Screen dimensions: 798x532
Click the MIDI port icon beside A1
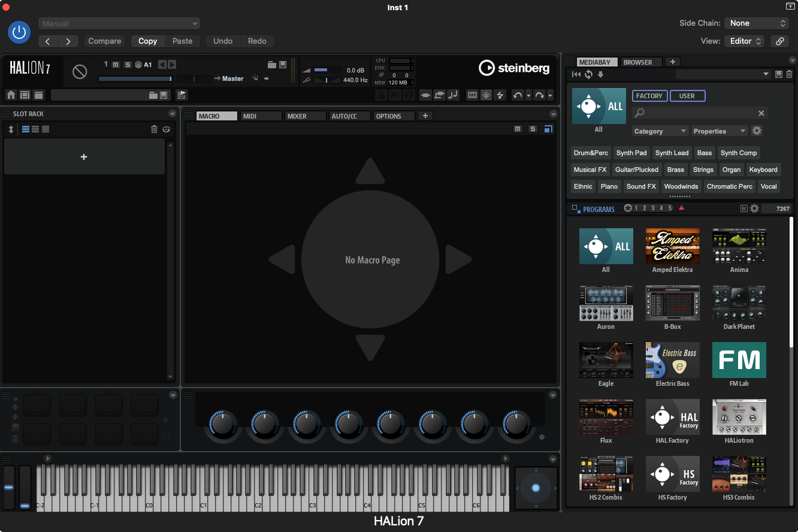click(138, 65)
